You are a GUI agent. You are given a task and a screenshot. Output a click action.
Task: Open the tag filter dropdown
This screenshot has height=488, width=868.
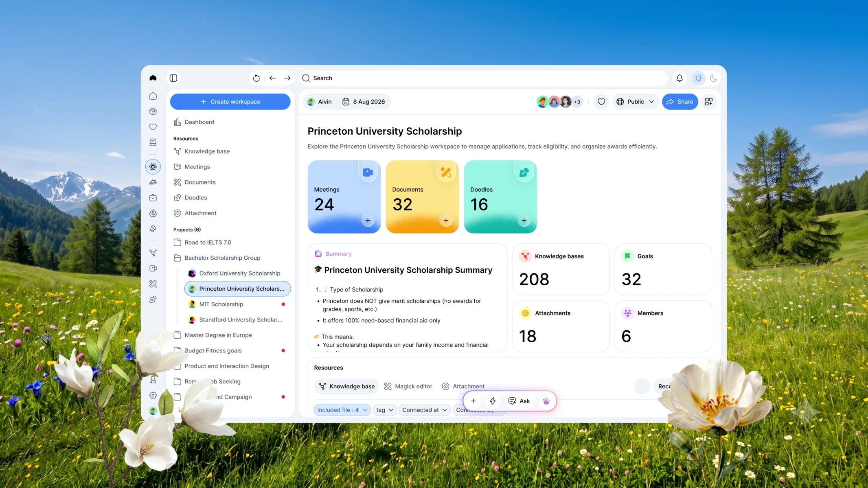click(385, 410)
